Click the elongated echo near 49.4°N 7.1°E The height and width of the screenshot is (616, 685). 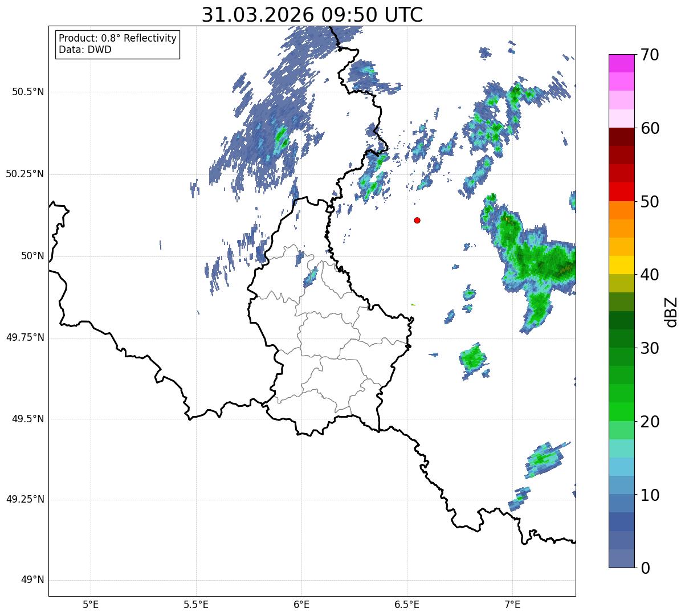[x=546, y=458]
